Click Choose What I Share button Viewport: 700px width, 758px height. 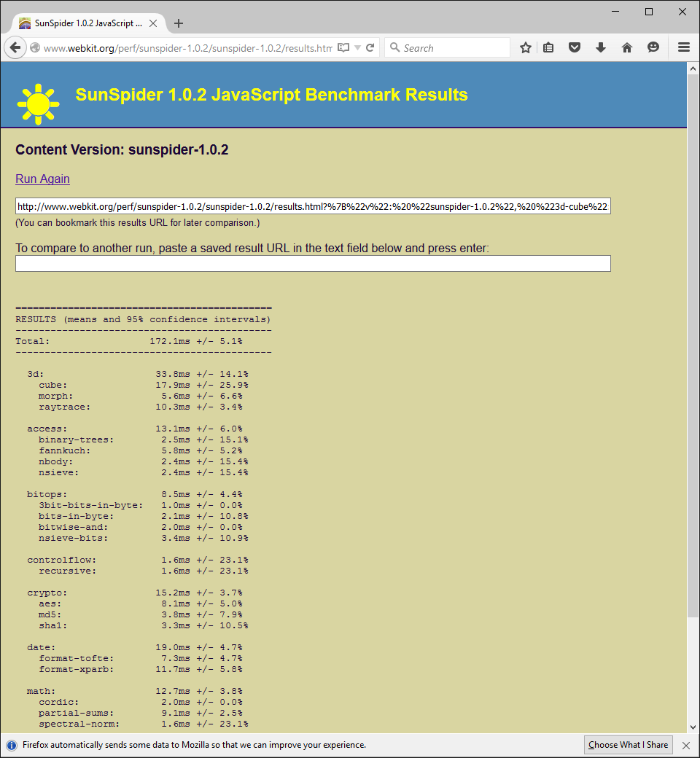pyautogui.click(x=628, y=745)
